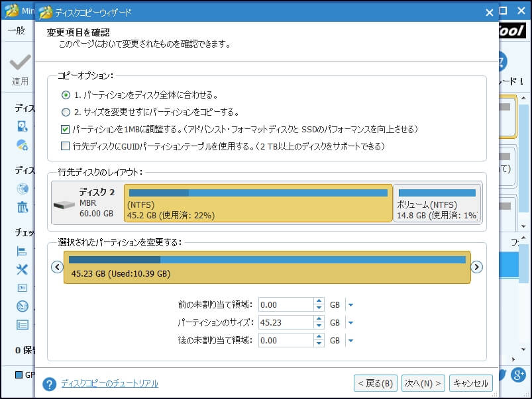Click the wrench tools icon in sidebar

[x=22, y=270]
